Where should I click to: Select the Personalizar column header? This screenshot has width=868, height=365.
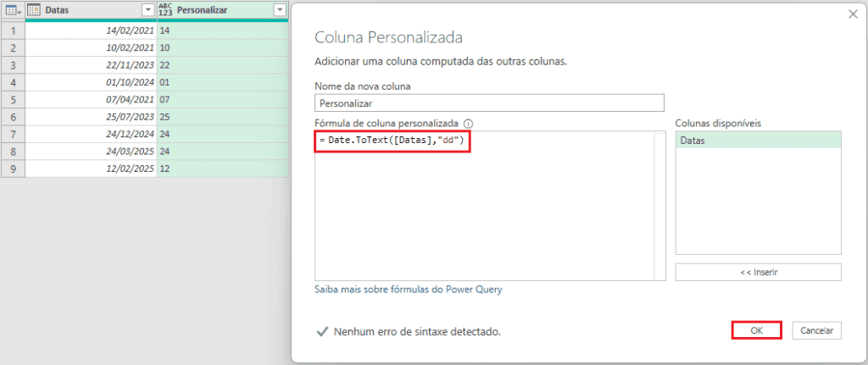pos(223,10)
